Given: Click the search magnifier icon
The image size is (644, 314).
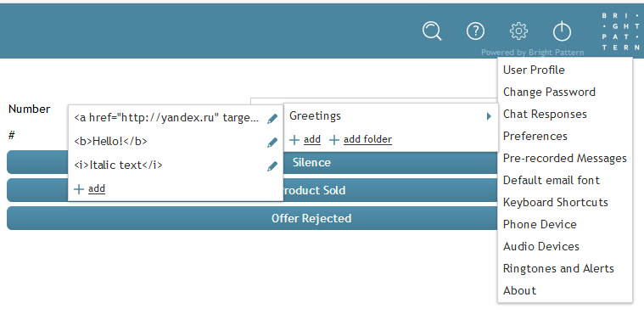Looking at the screenshot, I should (x=432, y=31).
